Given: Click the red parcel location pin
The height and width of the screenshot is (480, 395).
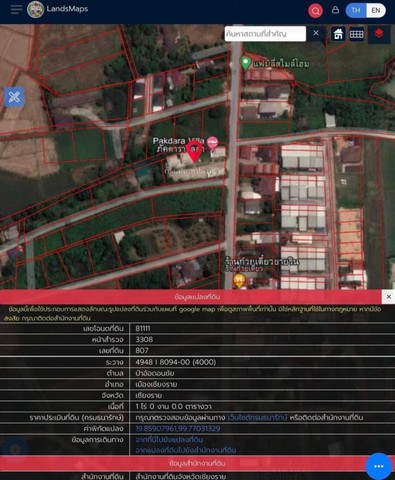Looking at the screenshot, I should tap(194, 151).
